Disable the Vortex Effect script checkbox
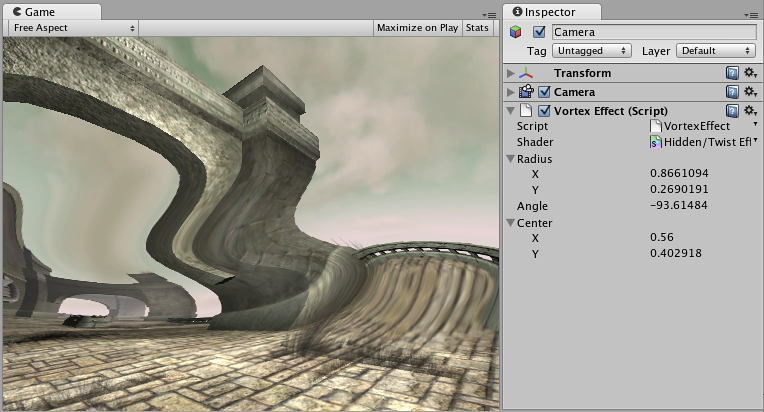764x412 pixels. 544,111
